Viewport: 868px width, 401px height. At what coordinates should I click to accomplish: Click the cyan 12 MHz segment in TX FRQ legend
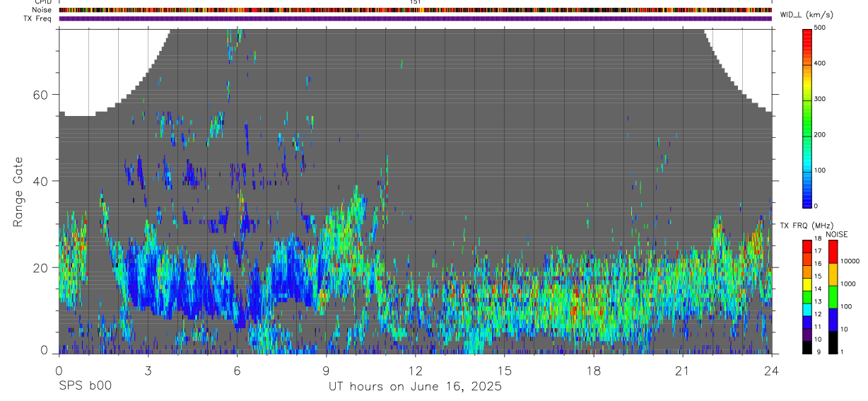[x=807, y=309]
